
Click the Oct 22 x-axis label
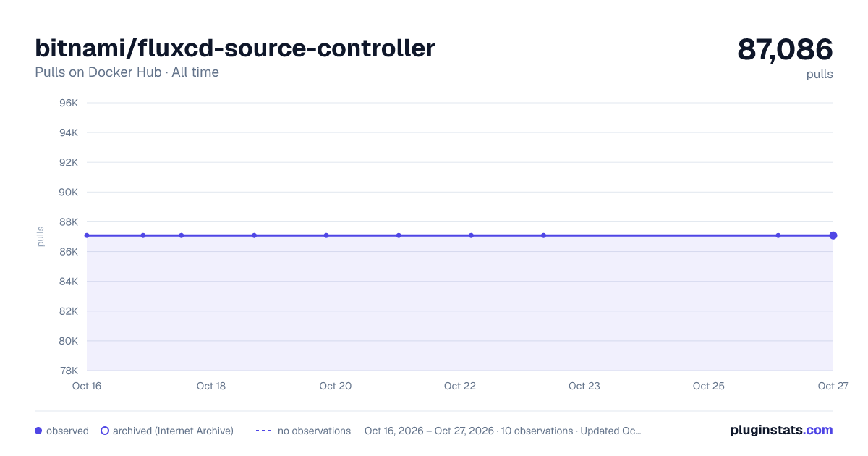coord(460,386)
